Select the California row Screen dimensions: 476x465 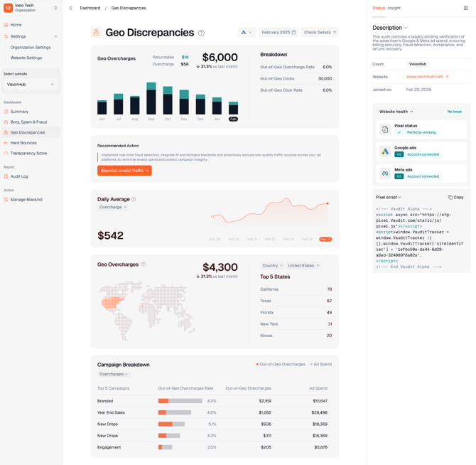(x=296, y=289)
